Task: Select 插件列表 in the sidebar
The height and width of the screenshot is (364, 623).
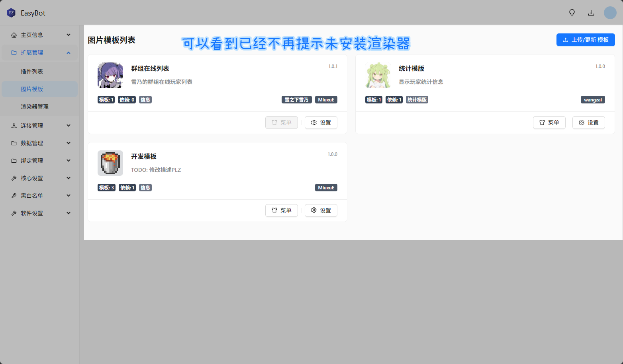Action: tap(32, 72)
